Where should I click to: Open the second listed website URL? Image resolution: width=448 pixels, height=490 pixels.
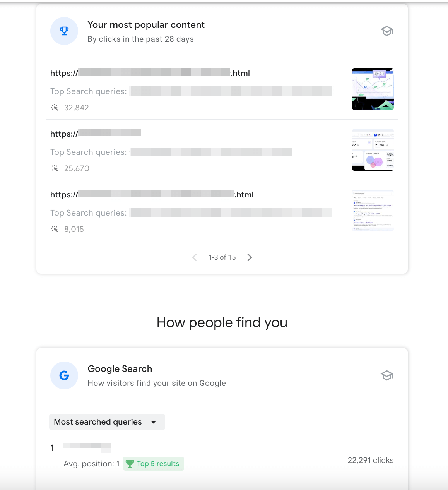(95, 134)
